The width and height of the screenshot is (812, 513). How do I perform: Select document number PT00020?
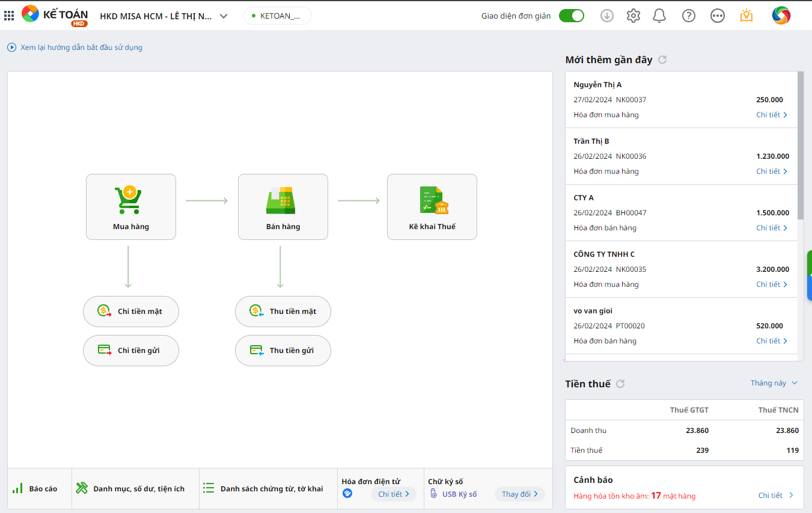tap(630, 326)
